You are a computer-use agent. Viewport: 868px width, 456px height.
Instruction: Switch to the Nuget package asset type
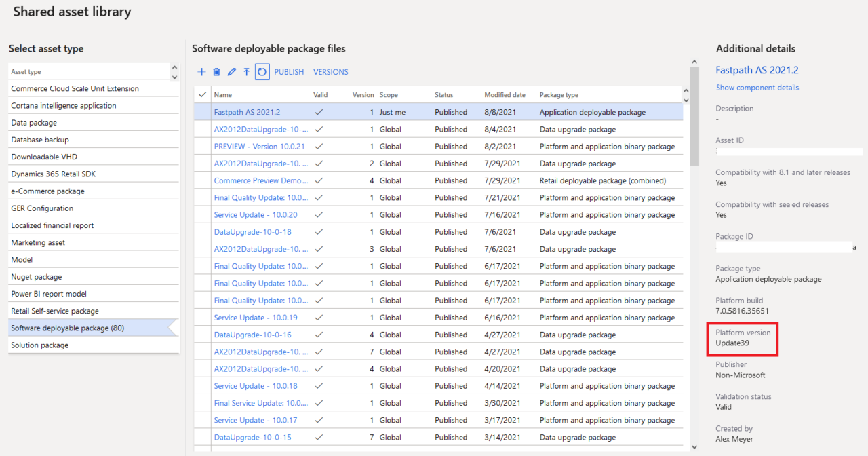[35, 276]
